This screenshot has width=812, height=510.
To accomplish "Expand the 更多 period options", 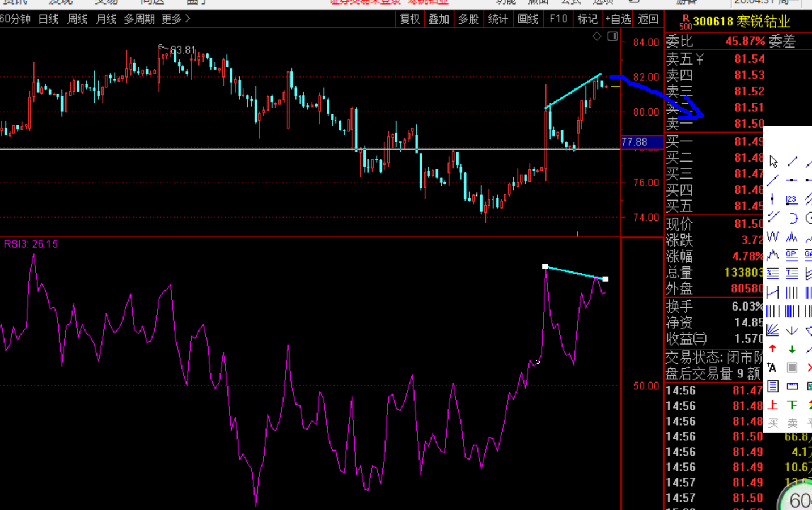I will tap(175, 19).
